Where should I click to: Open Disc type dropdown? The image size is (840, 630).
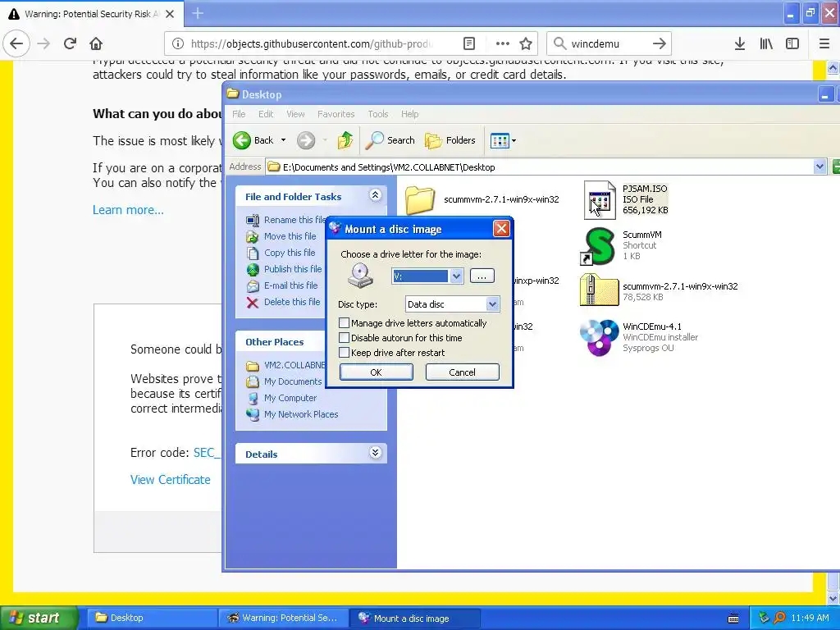pyautogui.click(x=492, y=304)
